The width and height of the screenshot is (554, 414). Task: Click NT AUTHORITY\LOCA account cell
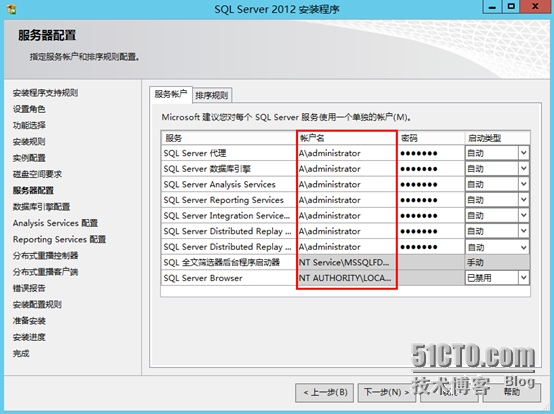(347, 278)
